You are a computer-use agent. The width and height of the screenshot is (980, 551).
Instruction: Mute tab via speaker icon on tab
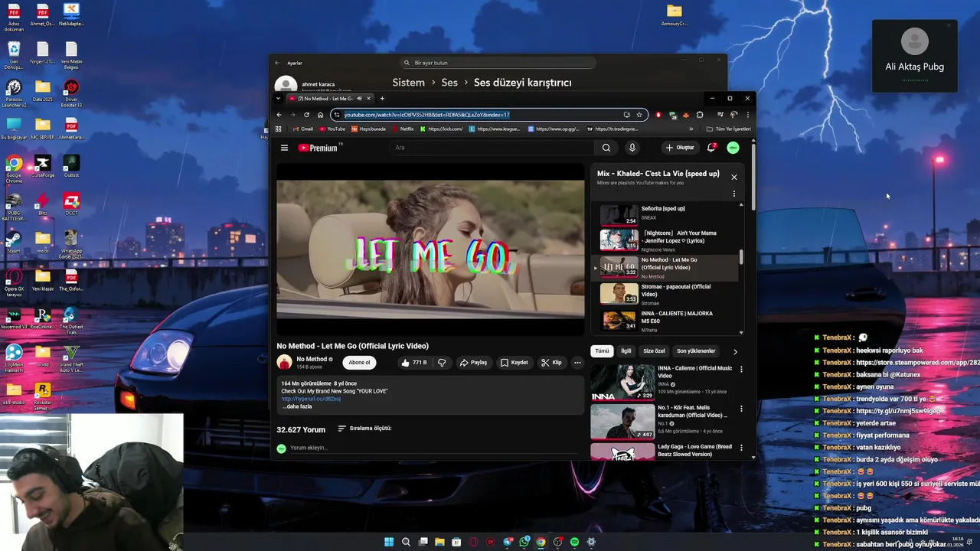pyautogui.click(x=359, y=98)
